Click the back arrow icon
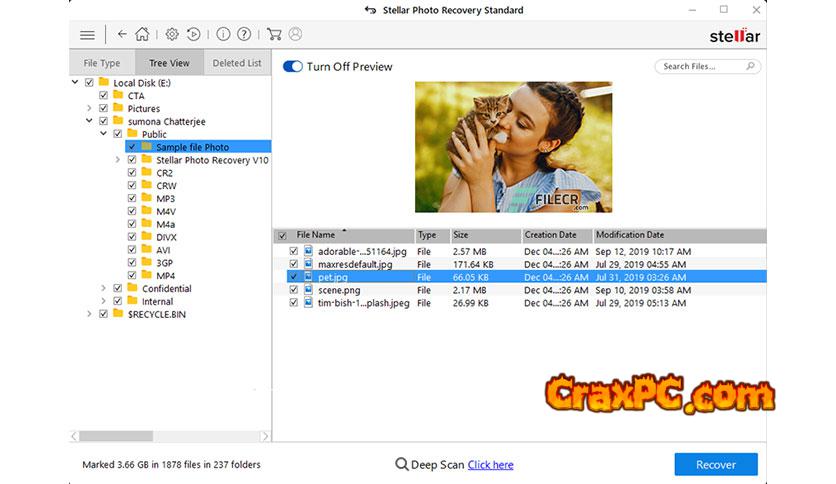 pyautogui.click(x=122, y=34)
